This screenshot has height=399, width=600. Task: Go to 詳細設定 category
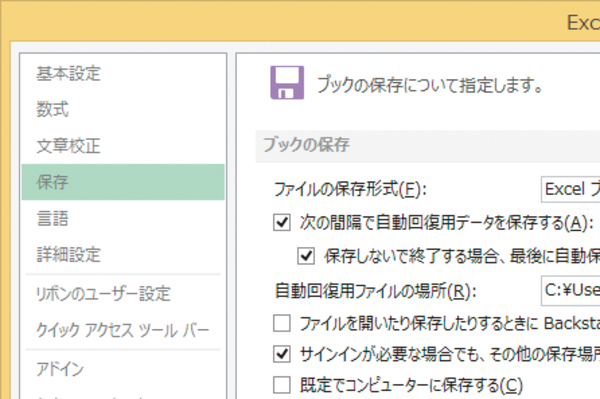click(122, 254)
